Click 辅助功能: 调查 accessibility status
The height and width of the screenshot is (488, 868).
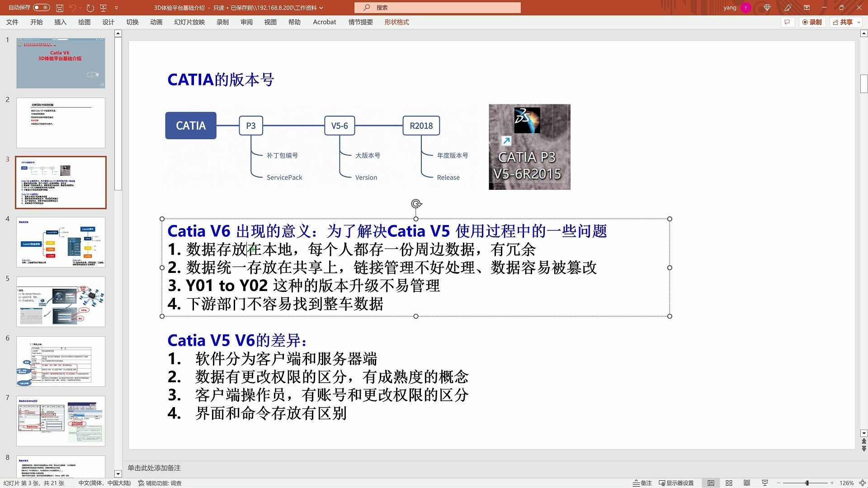160,483
